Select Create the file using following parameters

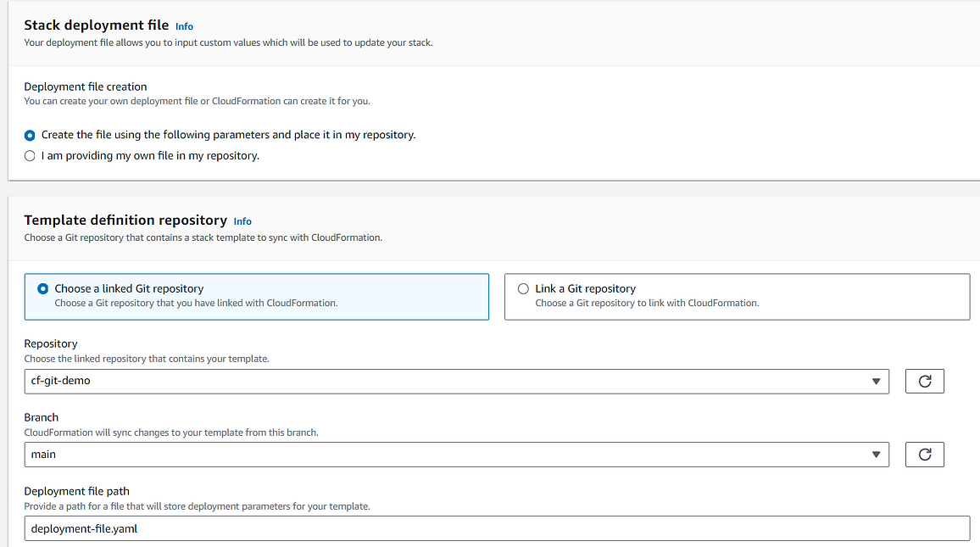coord(30,136)
